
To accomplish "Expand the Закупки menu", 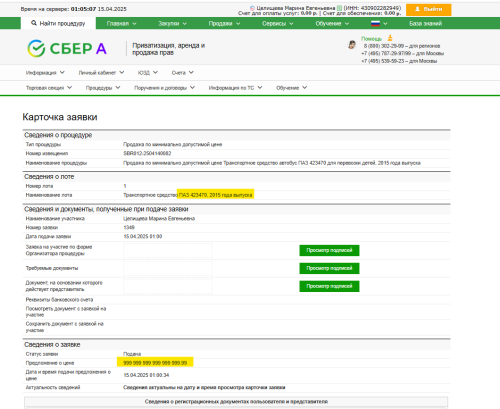I will pos(172,24).
